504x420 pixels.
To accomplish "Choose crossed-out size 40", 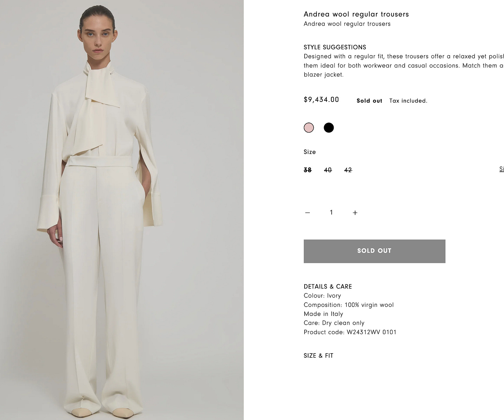I will pyautogui.click(x=328, y=170).
